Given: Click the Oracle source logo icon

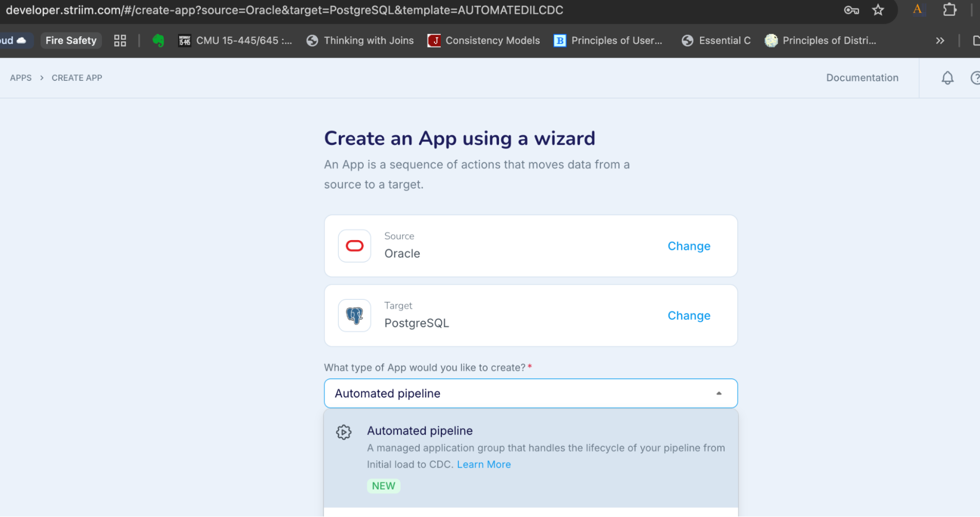Looking at the screenshot, I should click(x=354, y=246).
